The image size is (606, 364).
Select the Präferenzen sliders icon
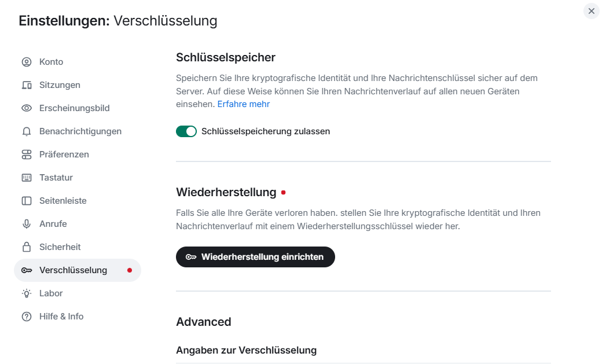[26, 154]
